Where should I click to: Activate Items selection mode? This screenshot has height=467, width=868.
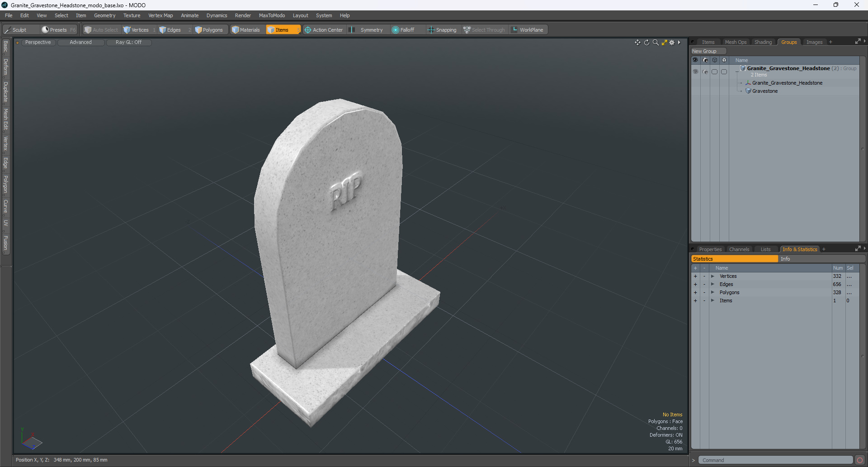tap(283, 30)
